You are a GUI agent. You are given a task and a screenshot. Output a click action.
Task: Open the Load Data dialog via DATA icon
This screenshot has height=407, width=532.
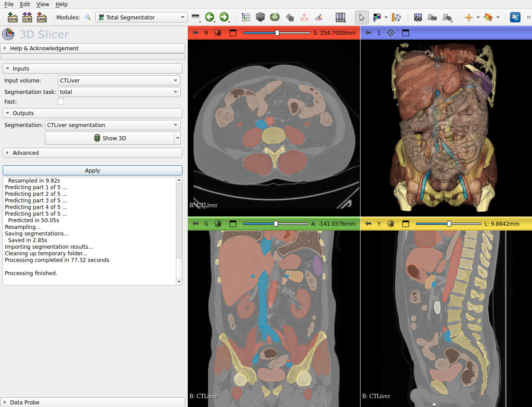[x=12, y=17]
